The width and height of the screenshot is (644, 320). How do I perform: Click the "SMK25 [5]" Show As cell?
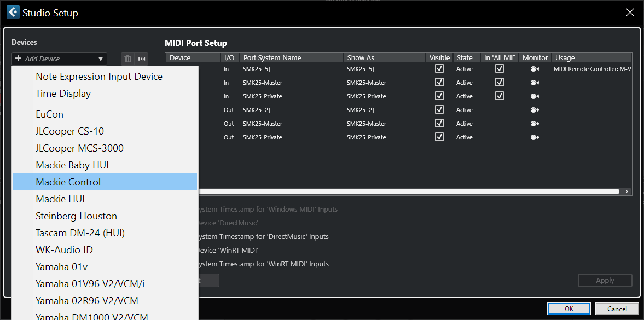pos(360,69)
